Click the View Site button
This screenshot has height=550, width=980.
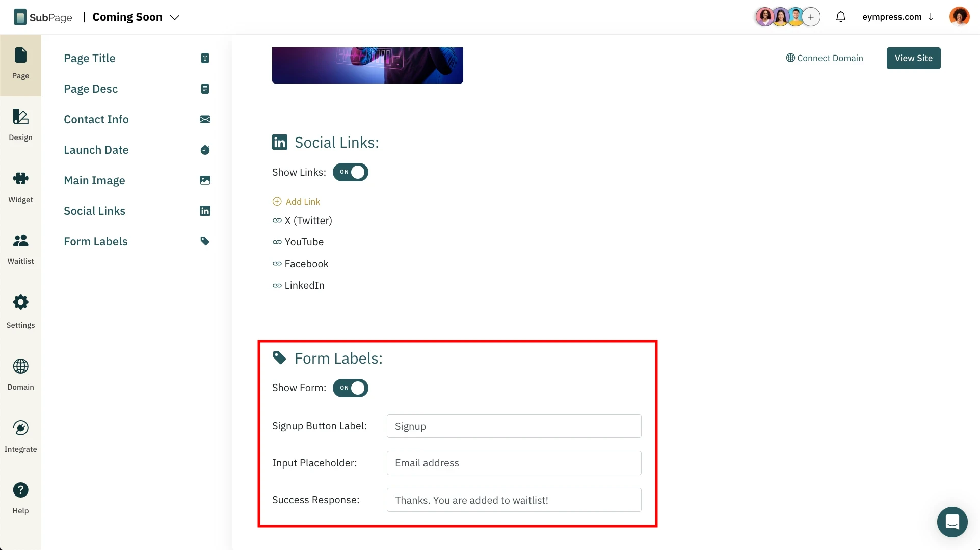point(913,58)
